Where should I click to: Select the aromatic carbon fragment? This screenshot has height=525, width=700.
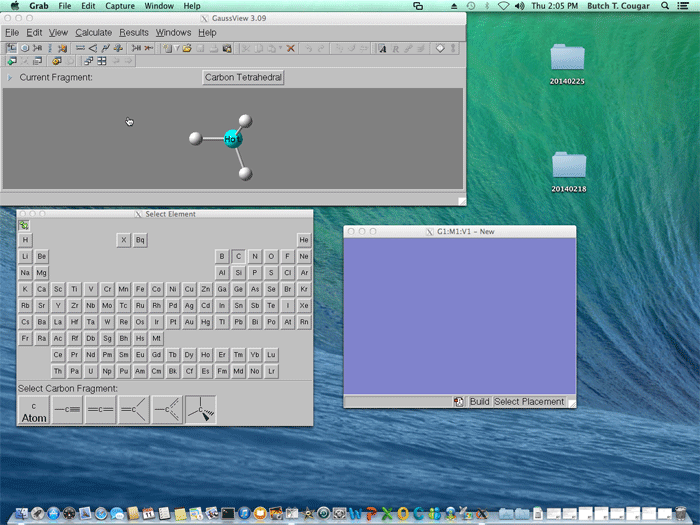[x=167, y=410]
